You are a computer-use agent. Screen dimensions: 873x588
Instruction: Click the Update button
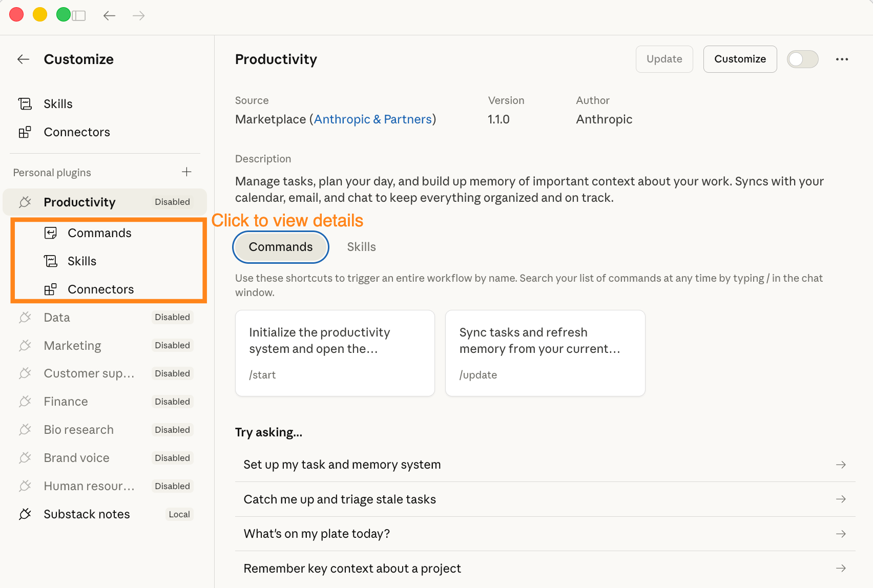click(x=664, y=59)
